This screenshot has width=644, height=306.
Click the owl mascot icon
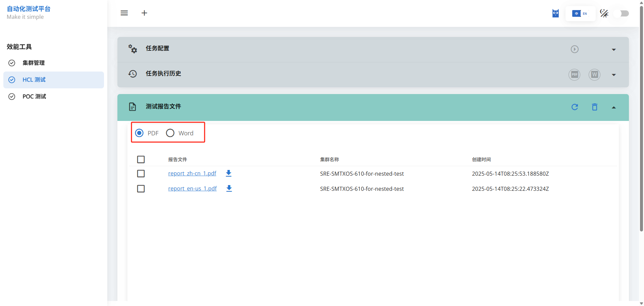(x=555, y=13)
